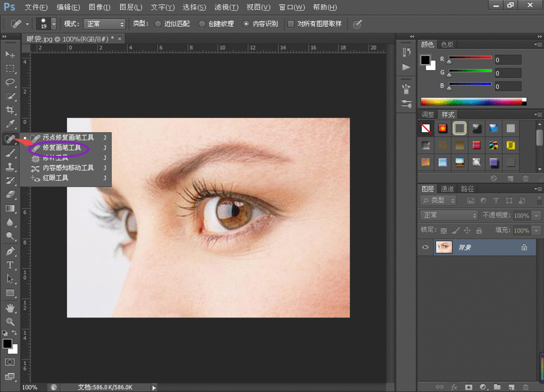Select the 近似匹配 radio option
Viewport: 544px width, 392px height.
(158, 24)
